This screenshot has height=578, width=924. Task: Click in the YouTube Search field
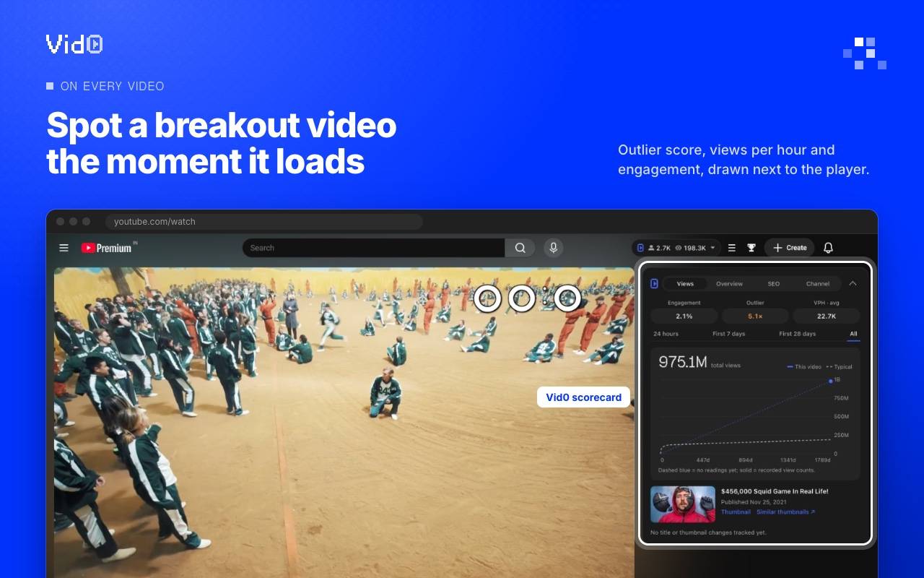tap(373, 248)
